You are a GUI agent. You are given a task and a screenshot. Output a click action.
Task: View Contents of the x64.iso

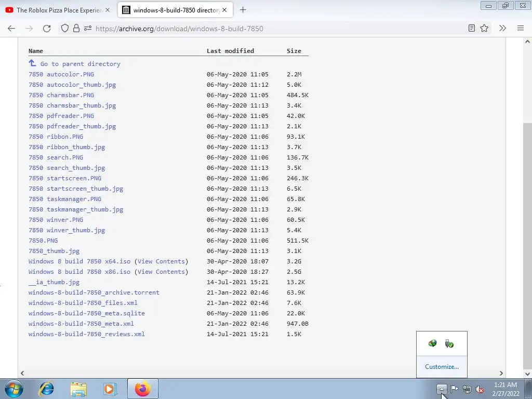[161, 261]
